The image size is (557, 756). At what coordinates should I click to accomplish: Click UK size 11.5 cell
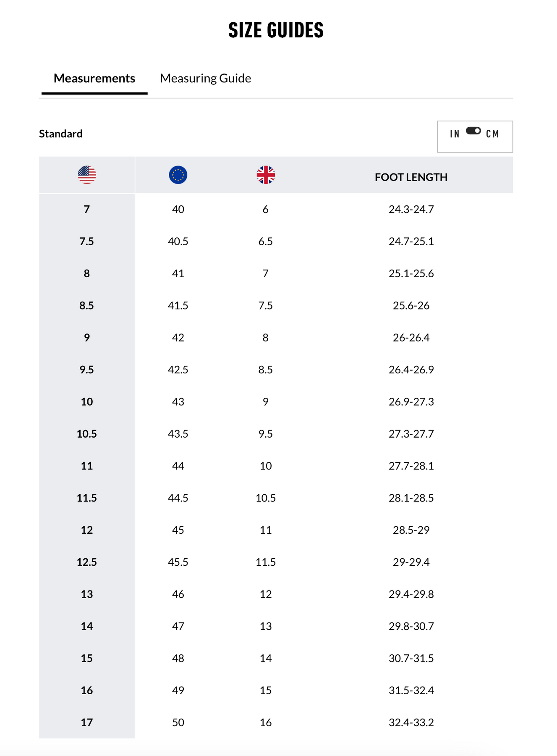point(266,562)
